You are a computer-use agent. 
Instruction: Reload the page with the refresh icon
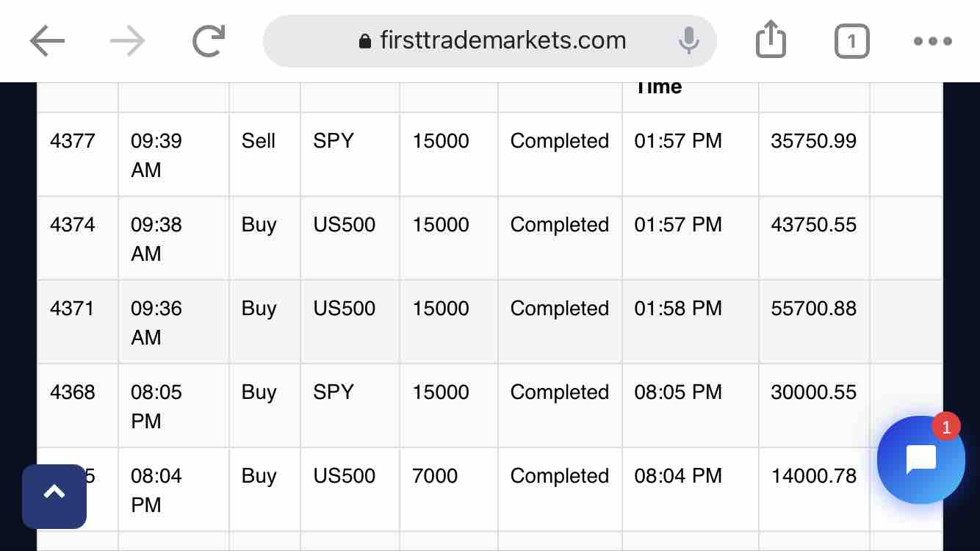coord(208,41)
